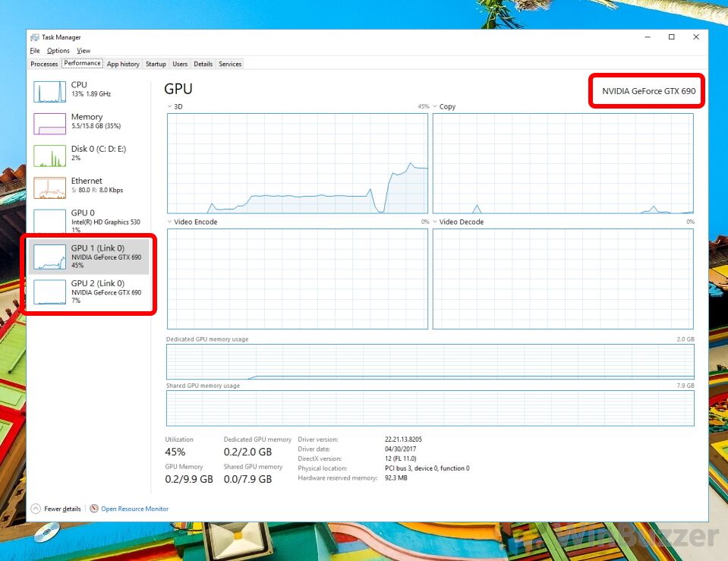Screen dimensions: 728x561
Task: Open the Copy graph engine dropdown
Action: (x=436, y=107)
